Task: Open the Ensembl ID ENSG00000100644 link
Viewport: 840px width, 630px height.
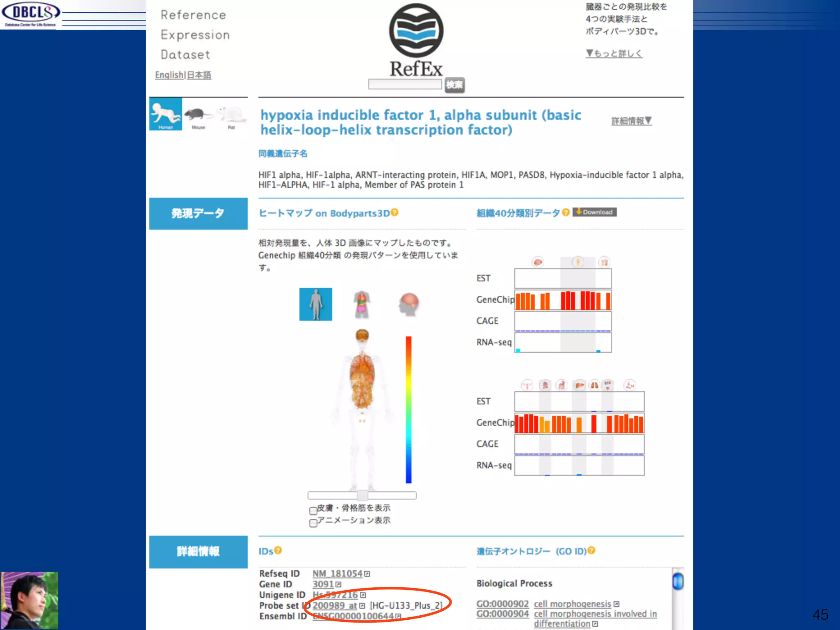Action: [353, 616]
